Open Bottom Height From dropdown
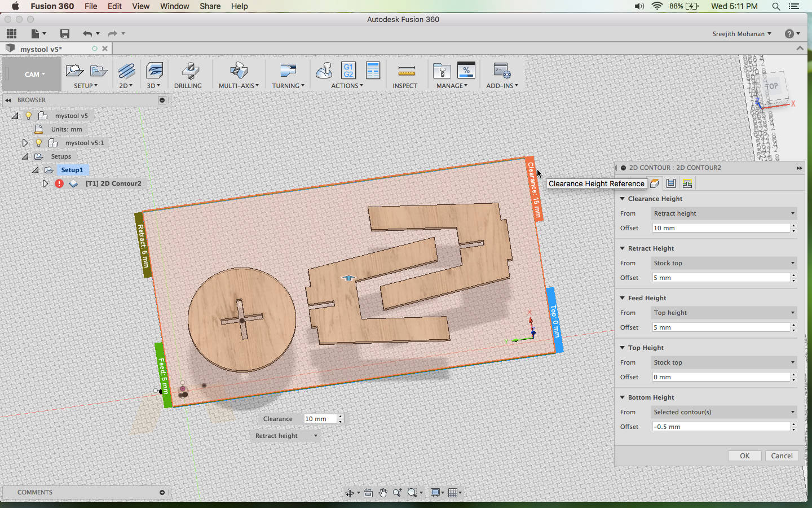812x508 pixels. pyautogui.click(x=723, y=412)
